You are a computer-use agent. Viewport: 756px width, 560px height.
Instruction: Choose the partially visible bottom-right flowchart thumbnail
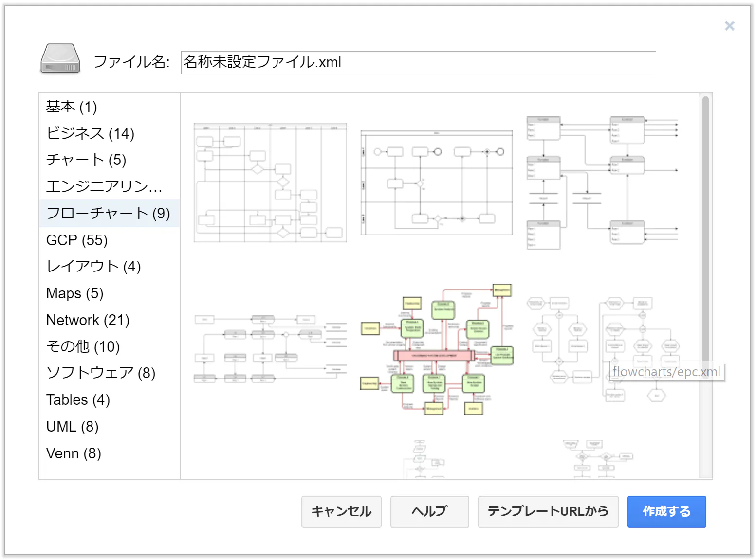(x=598, y=458)
